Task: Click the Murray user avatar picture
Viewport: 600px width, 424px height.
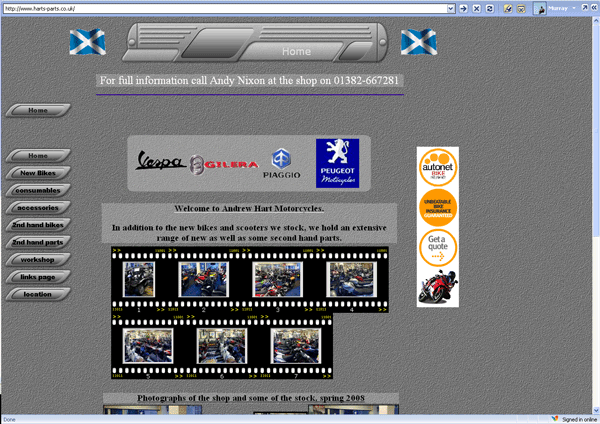Action: [x=540, y=8]
